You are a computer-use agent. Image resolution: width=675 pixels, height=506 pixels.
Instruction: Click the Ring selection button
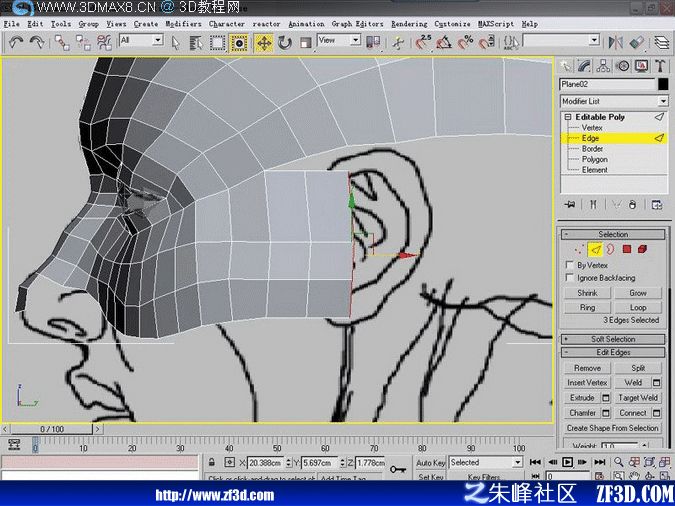(587, 307)
